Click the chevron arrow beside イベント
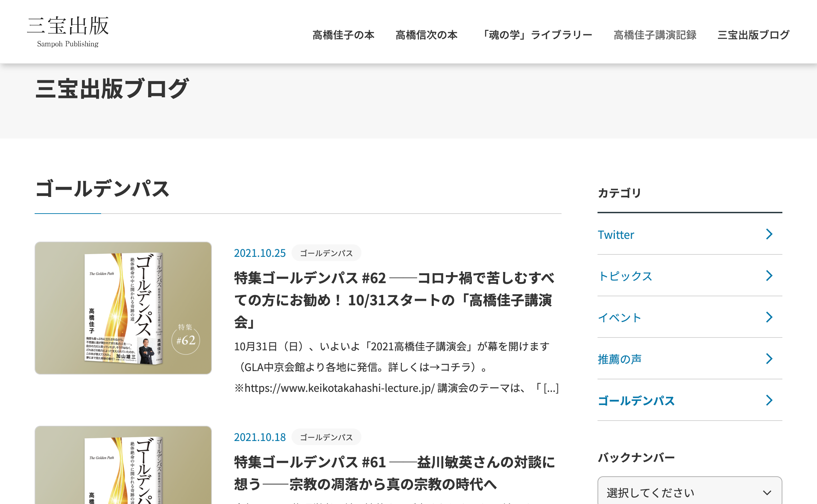The image size is (817, 504). pyautogui.click(x=769, y=317)
